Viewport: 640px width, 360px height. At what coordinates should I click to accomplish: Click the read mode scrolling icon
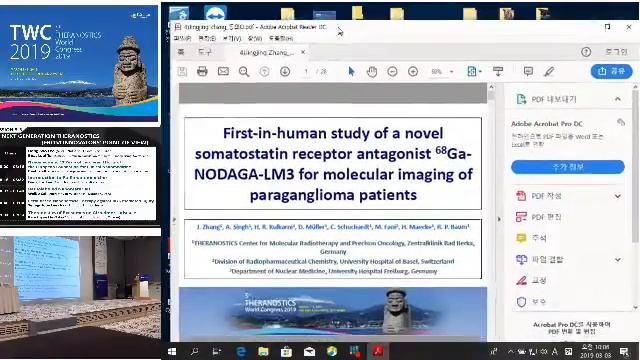click(x=498, y=71)
